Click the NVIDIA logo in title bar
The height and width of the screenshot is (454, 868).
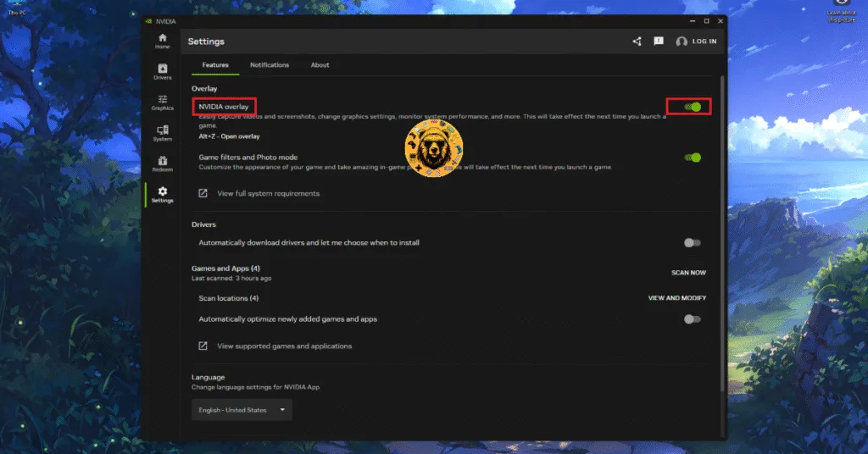pos(148,21)
